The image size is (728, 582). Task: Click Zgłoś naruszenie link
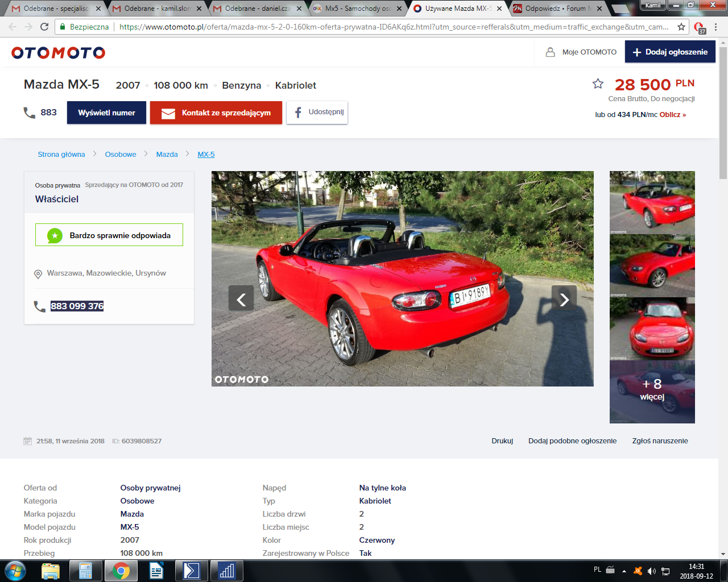pos(660,441)
